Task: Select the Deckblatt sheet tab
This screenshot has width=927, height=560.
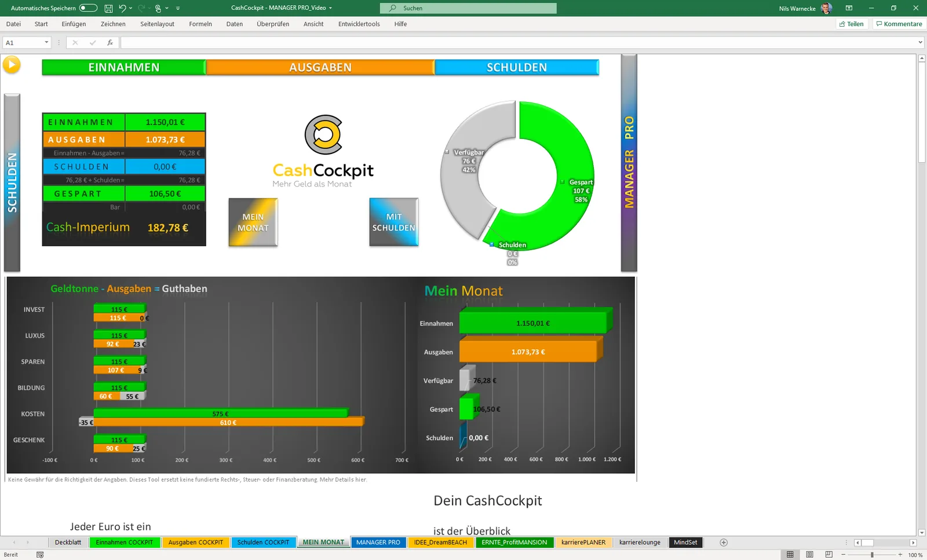Action: click(68, 543)
